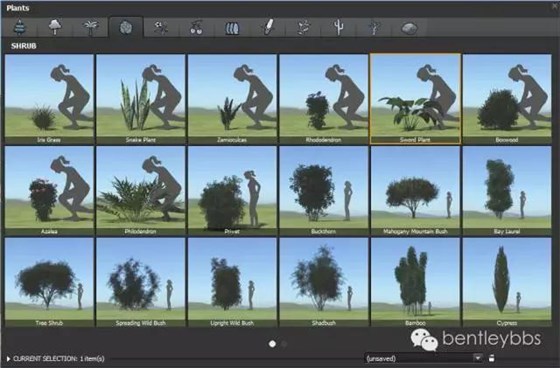The image size is (560, 368).
Task: Pick the Rhododendron shrub thumbnail
Action: 324,99
